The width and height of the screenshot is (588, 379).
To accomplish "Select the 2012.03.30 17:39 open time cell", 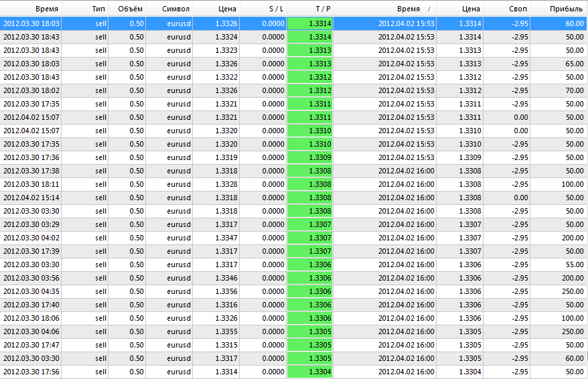I will 31,251.
